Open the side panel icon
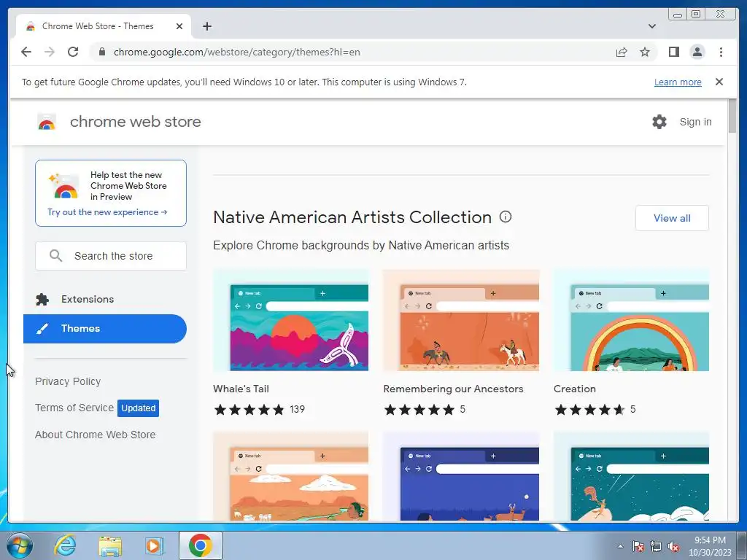This screenshot has height=560, width=747. [673, 52]
